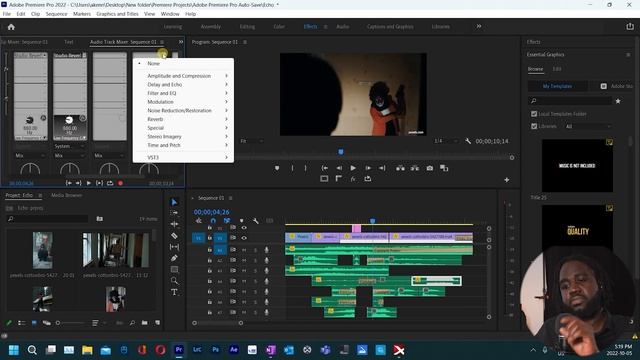
Task: Click the Extract button in Program Monitor
Action: point(415,168)
